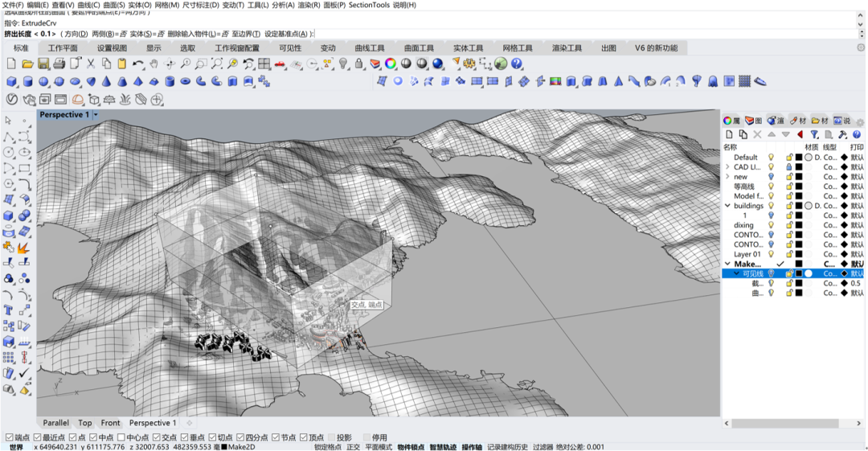Click the black color swatch of Default layer
This screenshot has width=868, height=451.
(799, 158)
